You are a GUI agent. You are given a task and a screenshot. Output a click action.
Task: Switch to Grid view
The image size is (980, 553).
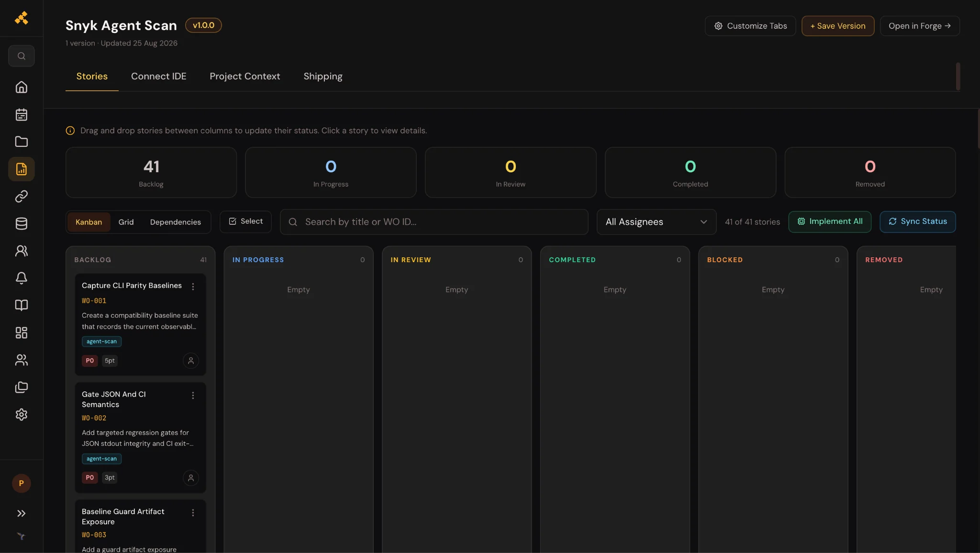[x=126, y=222]
